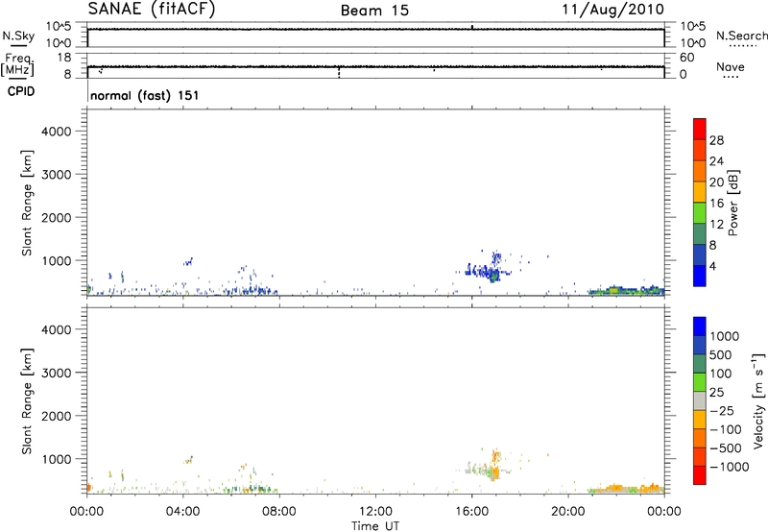This screenshot has width=768, height=532.
Task: Click the 'Slant Range [km]' label of velocity panel
Action: tap(27, 400)
